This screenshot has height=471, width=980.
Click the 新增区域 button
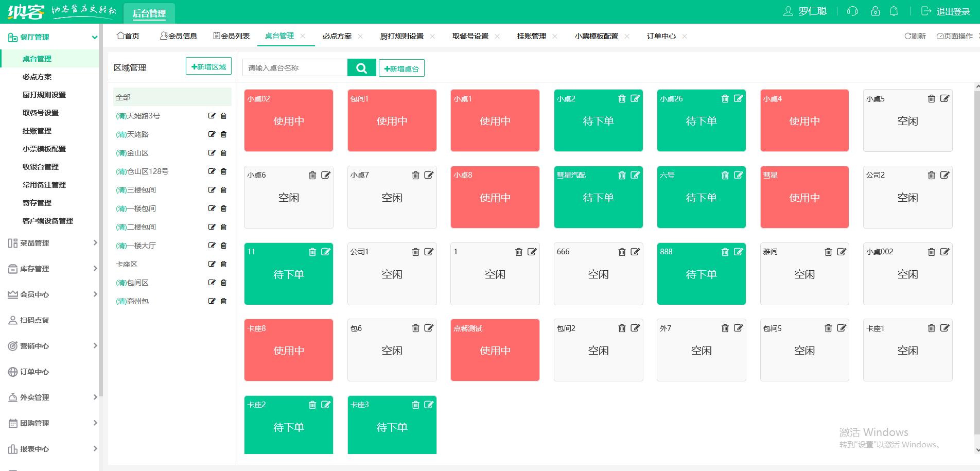(208, 66)
